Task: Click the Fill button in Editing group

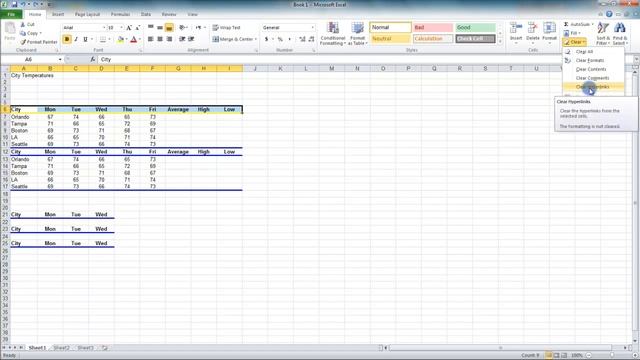Action: [x=572, y=33]
